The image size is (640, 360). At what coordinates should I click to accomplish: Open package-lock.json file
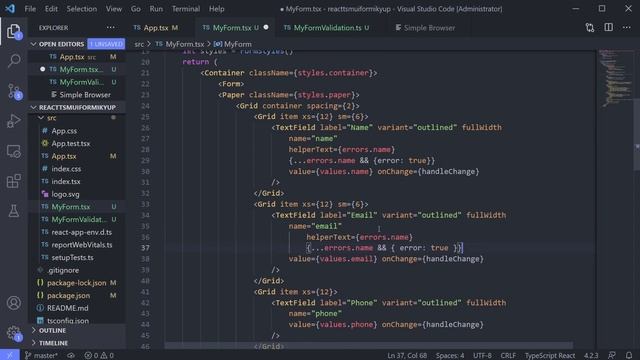coord(77,283)
